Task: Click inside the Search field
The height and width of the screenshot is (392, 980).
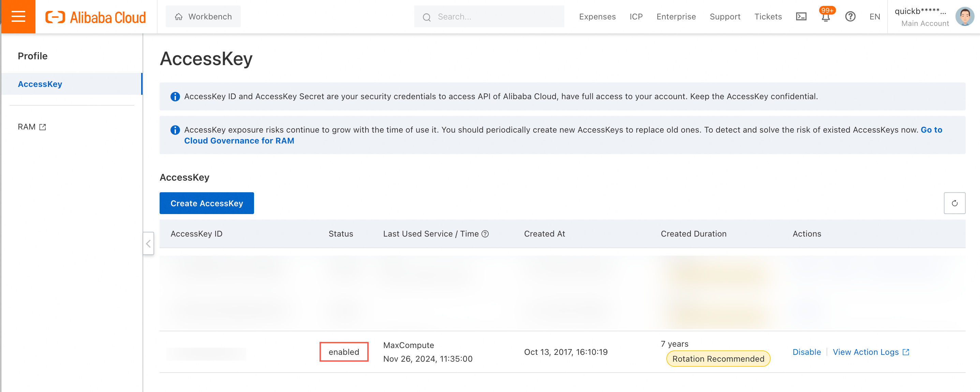Action: tap(489, 16)
